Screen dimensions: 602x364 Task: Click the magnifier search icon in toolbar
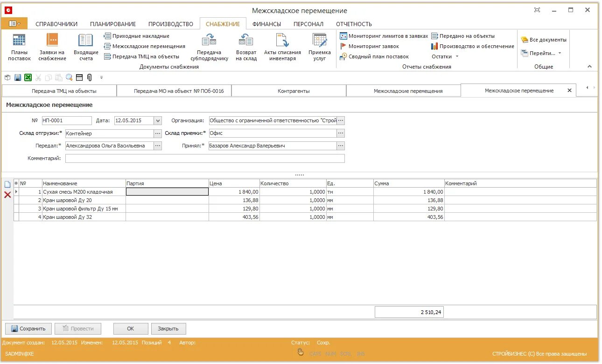click(x=69, y=77)
